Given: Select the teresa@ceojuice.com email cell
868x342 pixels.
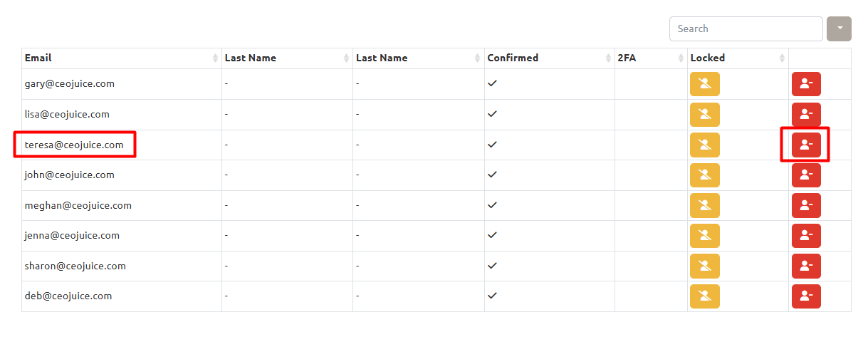Looking at the screenshot, I should (74, 145).
